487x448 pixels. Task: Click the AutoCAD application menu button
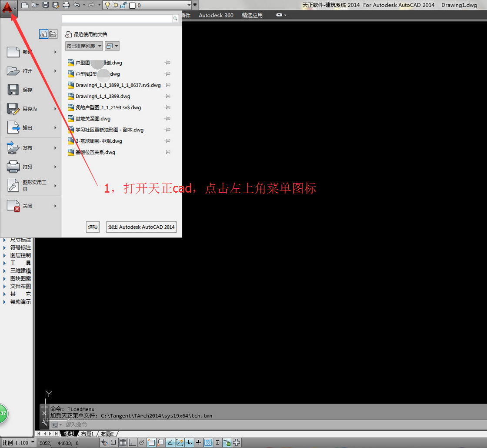[8, 8]
